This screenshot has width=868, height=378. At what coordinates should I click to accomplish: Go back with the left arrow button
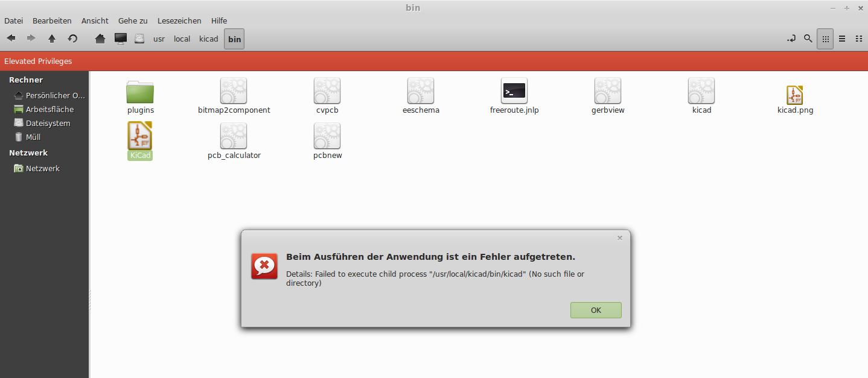tap(11, 39)
